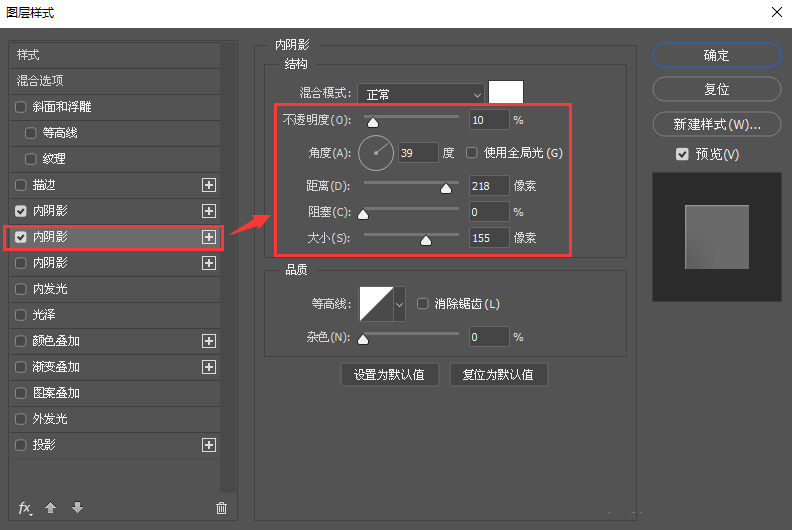Click the styles list vertical scrollbar
This screenshot has width=792, height=530.
[229, 267]
